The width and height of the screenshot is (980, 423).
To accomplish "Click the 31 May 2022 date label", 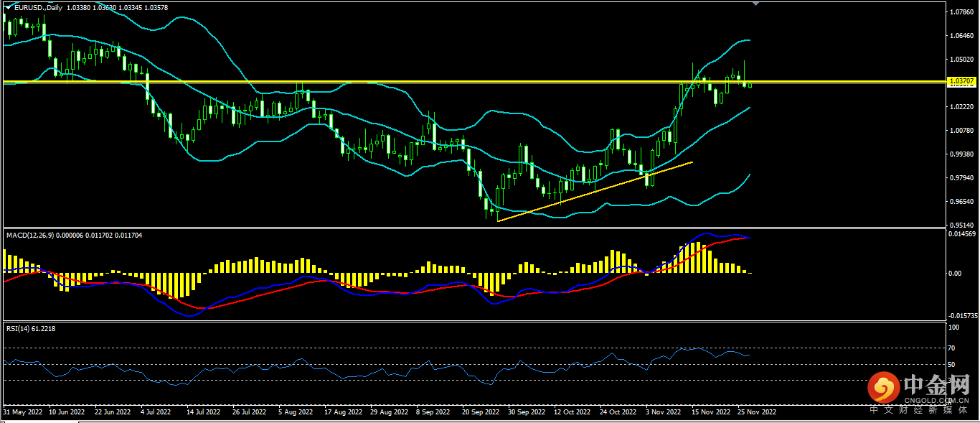I will 22,413.
